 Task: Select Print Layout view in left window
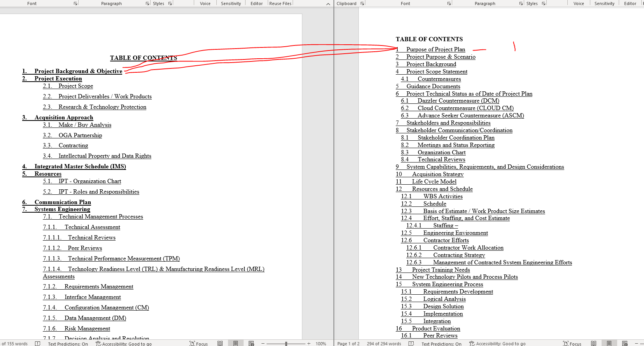coord(235,343)
